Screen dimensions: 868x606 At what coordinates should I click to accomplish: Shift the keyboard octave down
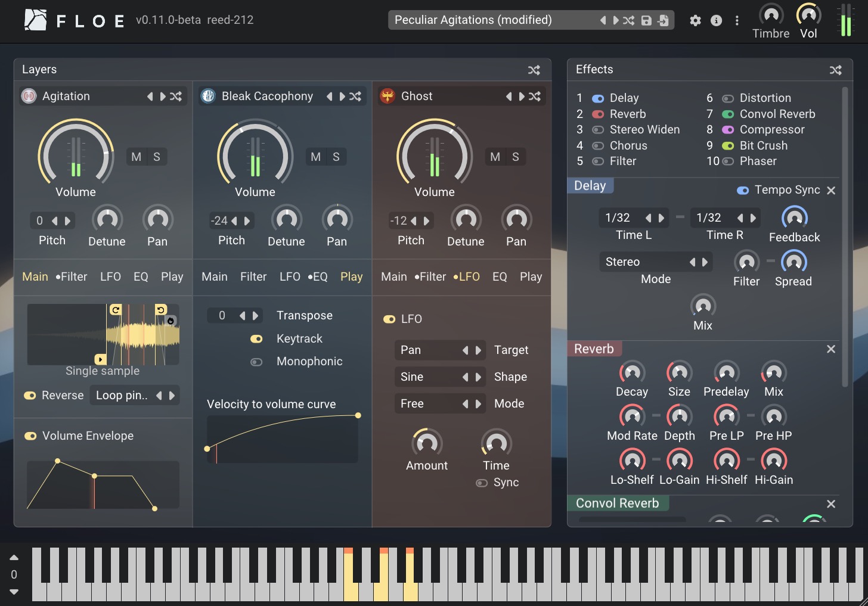14,592
